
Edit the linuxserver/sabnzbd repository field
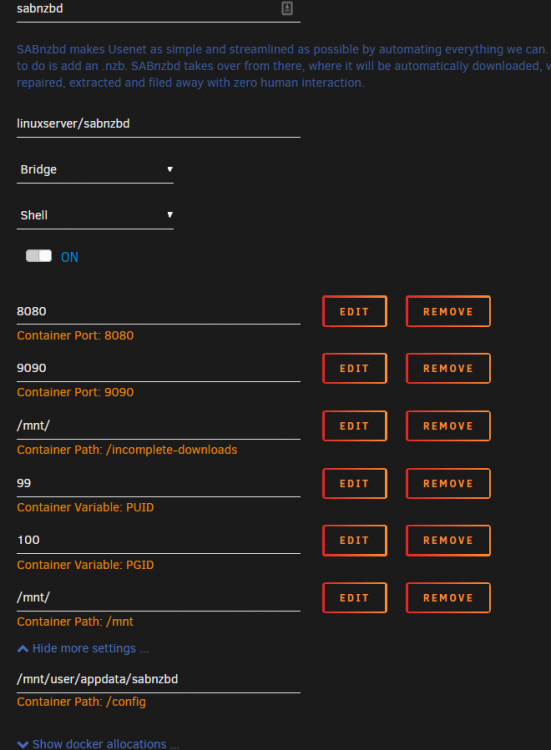coord(158,124)
